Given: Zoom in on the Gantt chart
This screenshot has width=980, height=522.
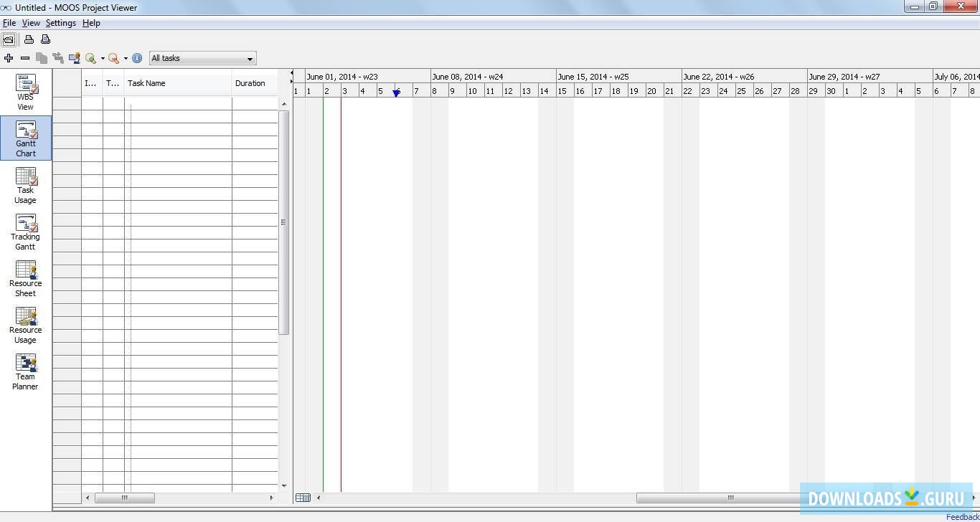Looking at the screenshot, I should click(91, 58).
